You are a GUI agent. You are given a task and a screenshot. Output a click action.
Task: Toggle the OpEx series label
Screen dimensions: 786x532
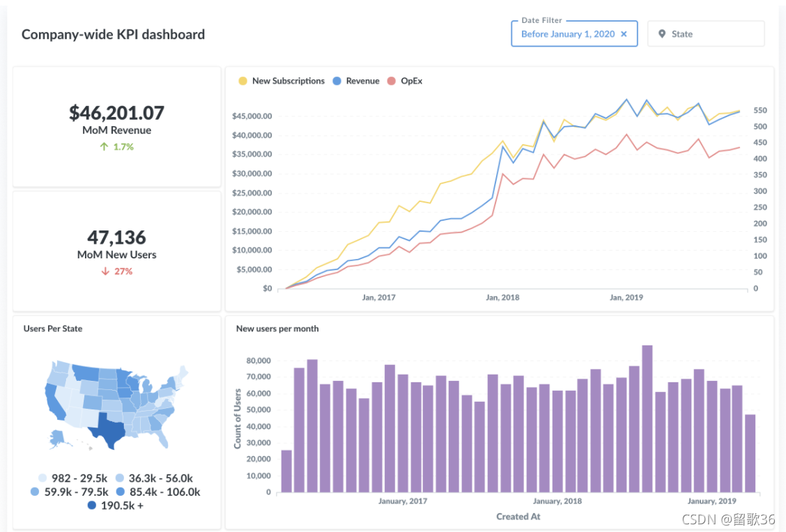click(411, 81)
